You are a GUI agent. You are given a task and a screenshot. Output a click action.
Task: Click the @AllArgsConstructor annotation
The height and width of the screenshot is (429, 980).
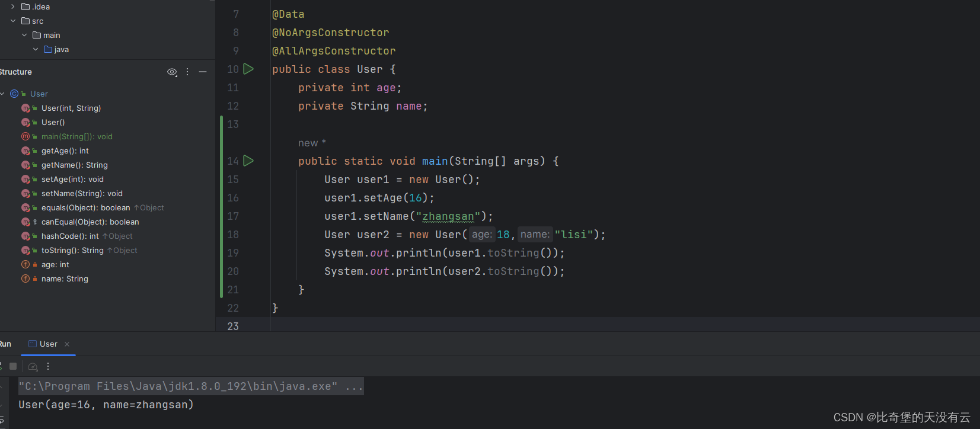click(334, 51)
